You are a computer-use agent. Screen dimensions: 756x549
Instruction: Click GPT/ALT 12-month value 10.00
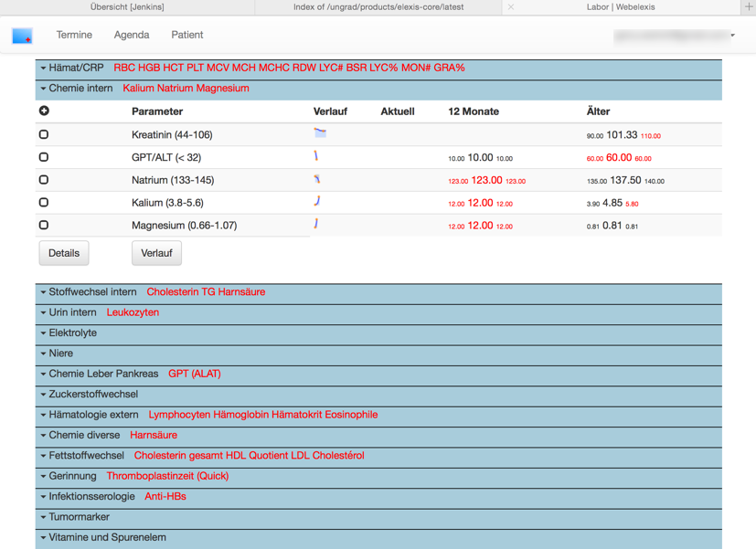tap(480, 157)
